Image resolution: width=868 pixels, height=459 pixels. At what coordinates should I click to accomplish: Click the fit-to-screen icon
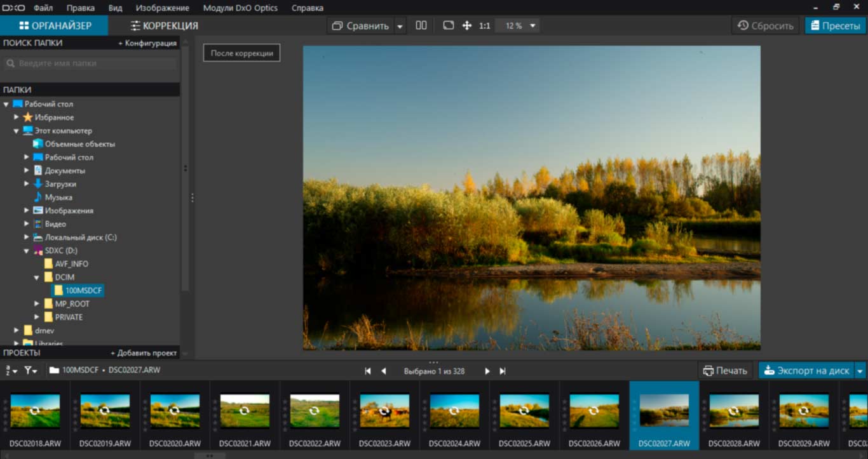click(x=449, y=25)
